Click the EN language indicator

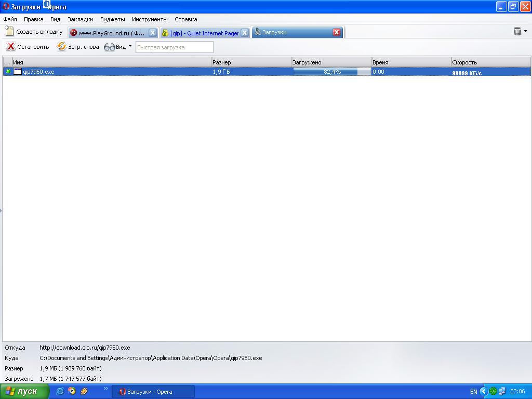[x=474, y=392]
